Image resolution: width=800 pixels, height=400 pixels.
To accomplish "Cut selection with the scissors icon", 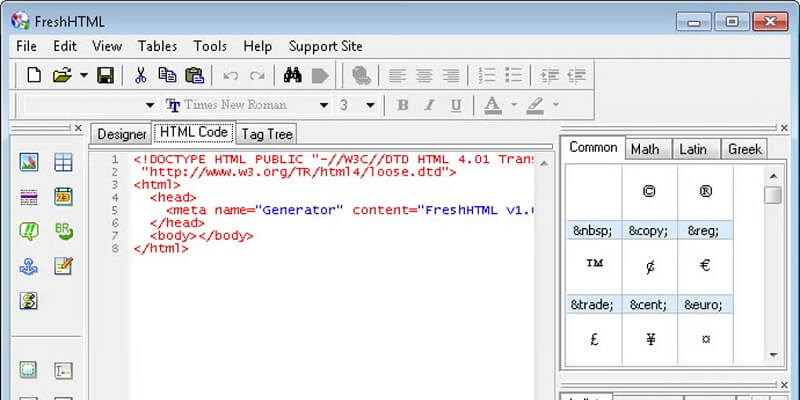I will click(140, 76).
